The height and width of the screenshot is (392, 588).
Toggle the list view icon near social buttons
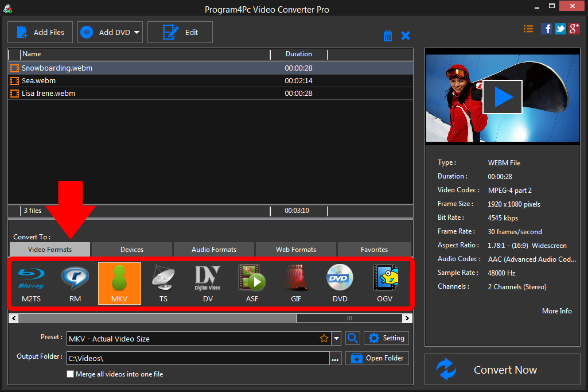pos(528,28)
